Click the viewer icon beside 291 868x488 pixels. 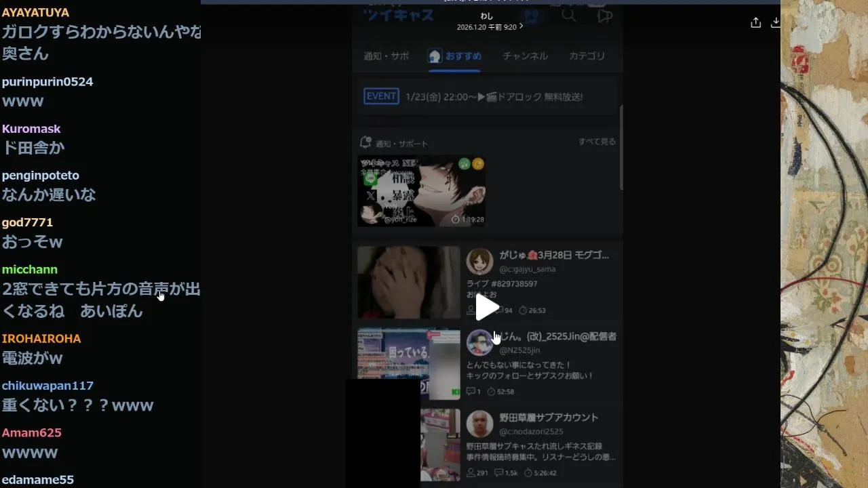point(471,473)
